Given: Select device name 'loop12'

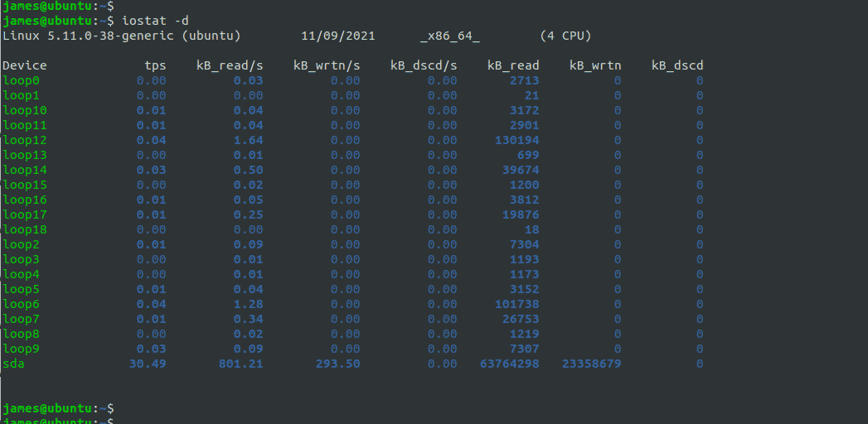Looking at the screenshot, I should 25,141.
